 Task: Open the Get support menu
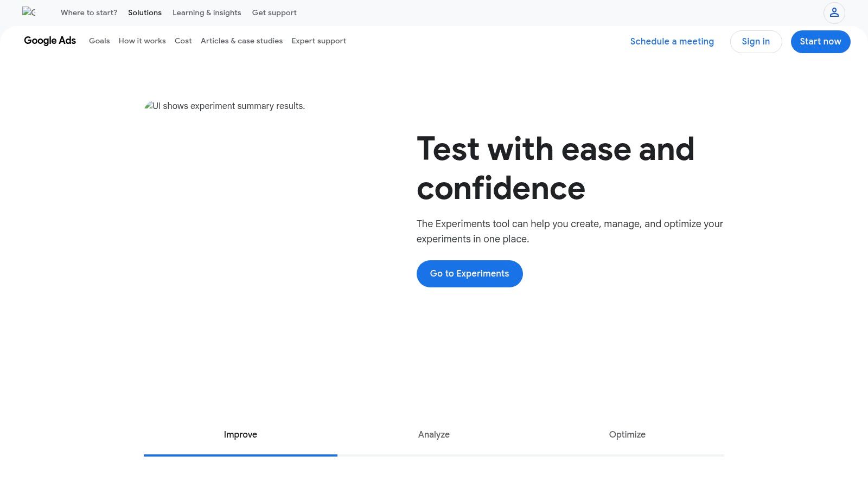coord(274,12)
